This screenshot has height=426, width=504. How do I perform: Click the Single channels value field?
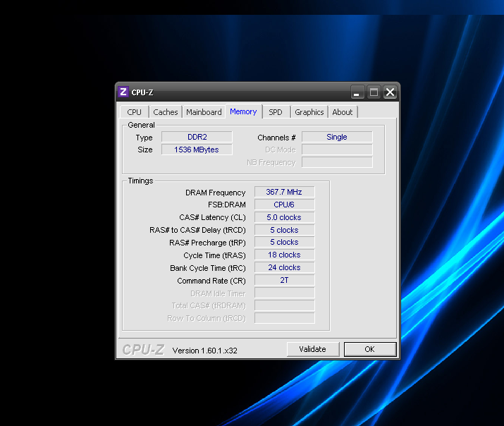(x=336, y=137)
